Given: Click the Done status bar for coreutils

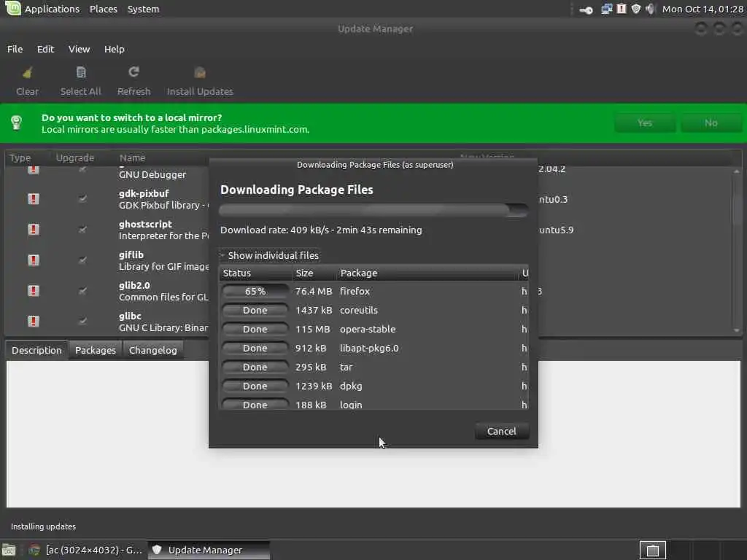Looking at the screenshot, I should click(x=255, y=310).
